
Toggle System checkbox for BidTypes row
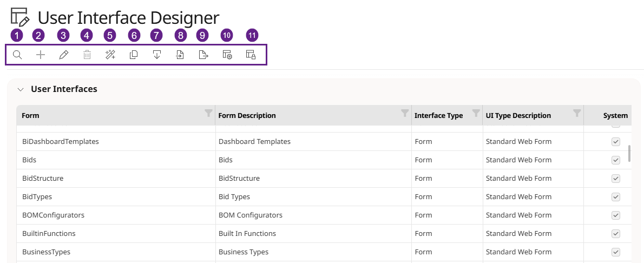(616, 197)
